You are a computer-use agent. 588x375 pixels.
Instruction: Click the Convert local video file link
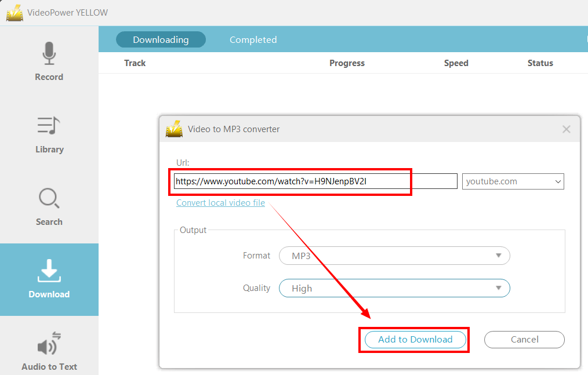220,203
